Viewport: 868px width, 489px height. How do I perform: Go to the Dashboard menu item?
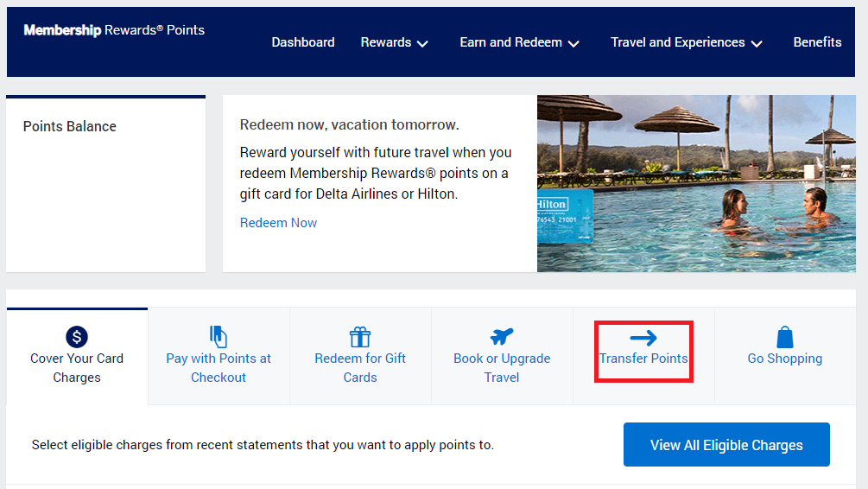click(x=303, y=42)
